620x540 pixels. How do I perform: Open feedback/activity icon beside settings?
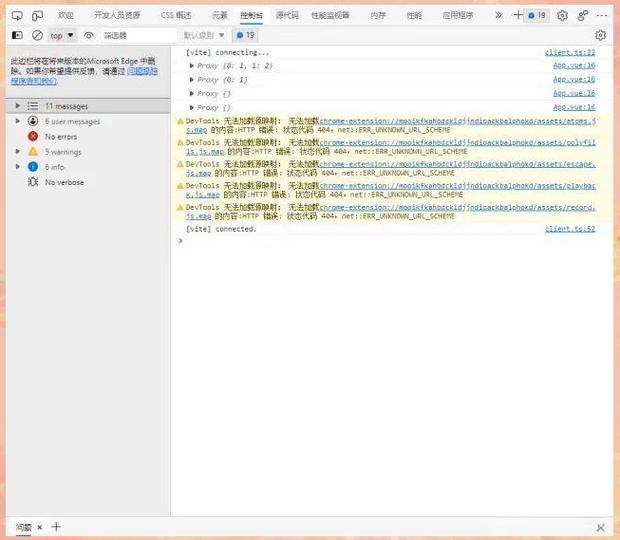click(582, 15)
